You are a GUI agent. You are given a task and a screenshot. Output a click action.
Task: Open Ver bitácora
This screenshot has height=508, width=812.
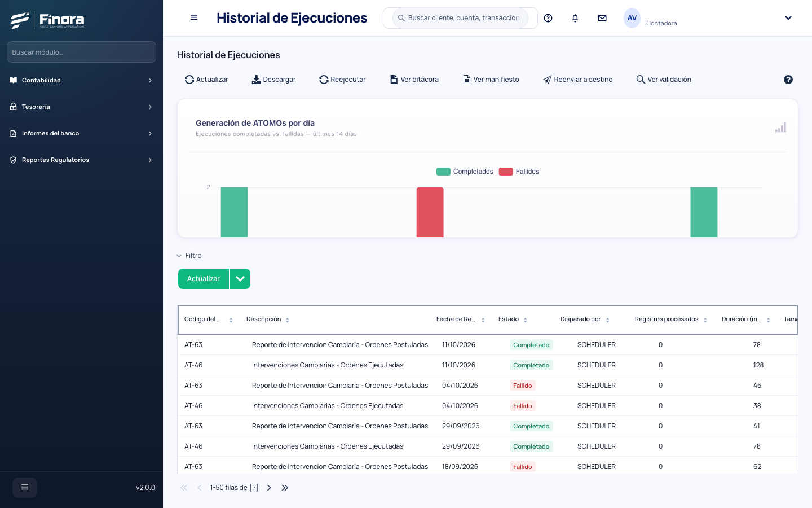(x=414, y=80)
